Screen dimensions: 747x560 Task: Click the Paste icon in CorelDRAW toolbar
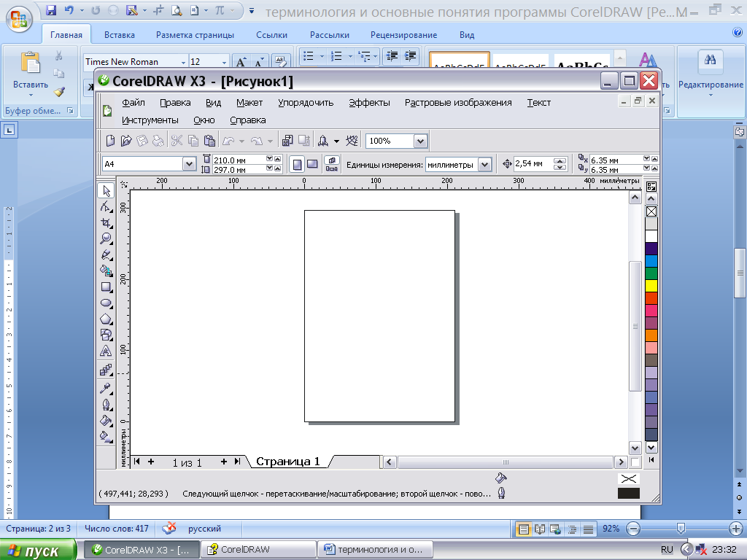point(209,141)
